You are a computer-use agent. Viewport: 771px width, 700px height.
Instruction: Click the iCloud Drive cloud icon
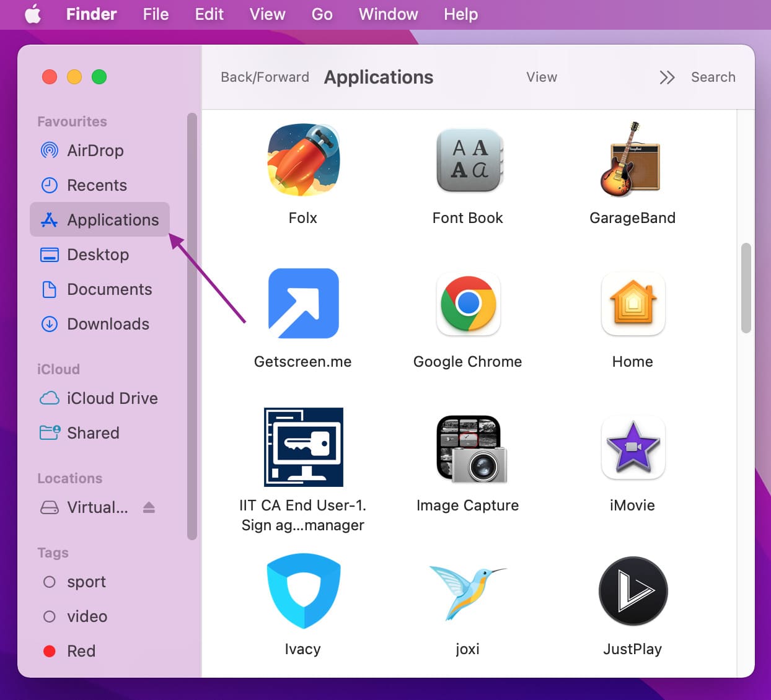click(50, 398)
